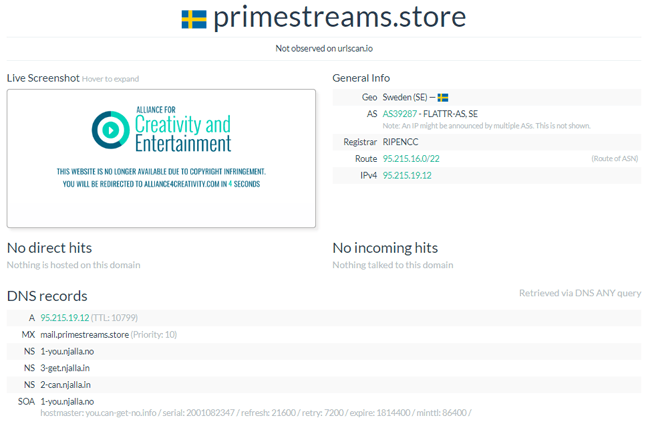Open A record 95.215.19.12 link
Viewport: 650px width, 424px height.
point(65,317)
